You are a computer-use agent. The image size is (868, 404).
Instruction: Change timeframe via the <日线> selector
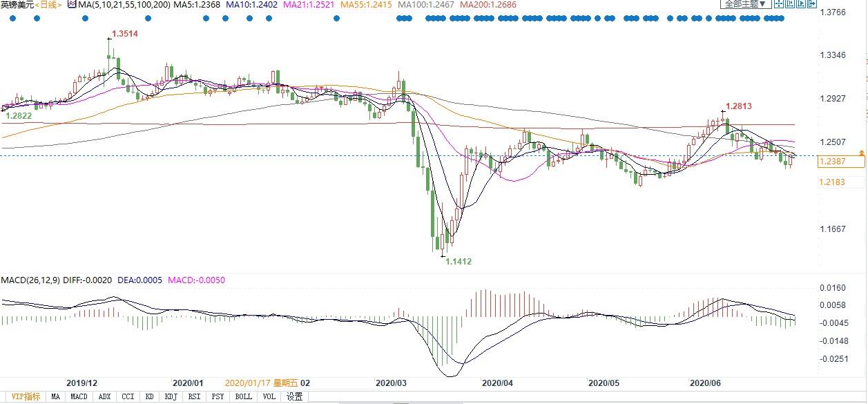48,5
